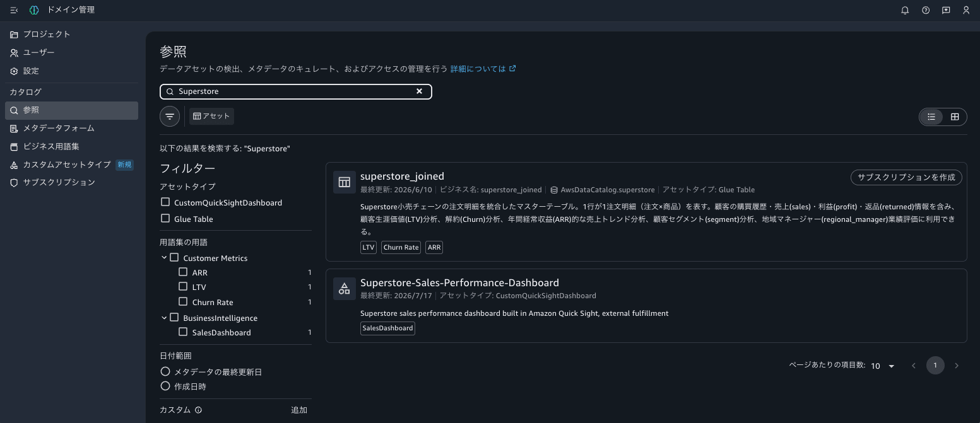
Task: Click the ARR tag on superstore_joined
Action: click(434, 247)
